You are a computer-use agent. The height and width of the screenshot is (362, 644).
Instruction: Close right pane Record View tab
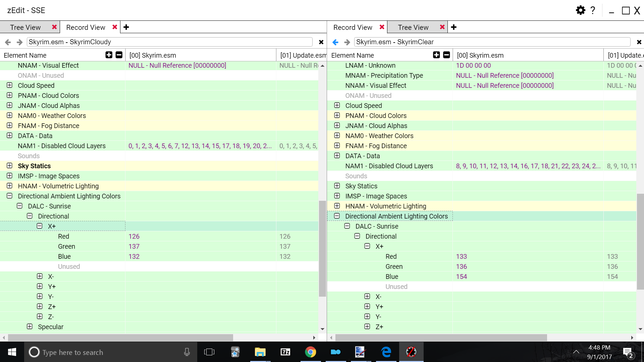tap(382, 27)
